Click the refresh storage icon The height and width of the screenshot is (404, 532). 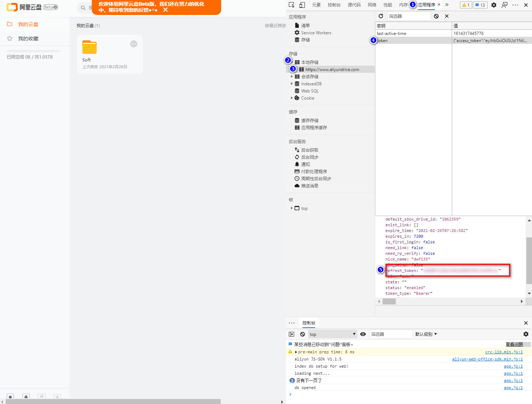[x=381, y=16]
